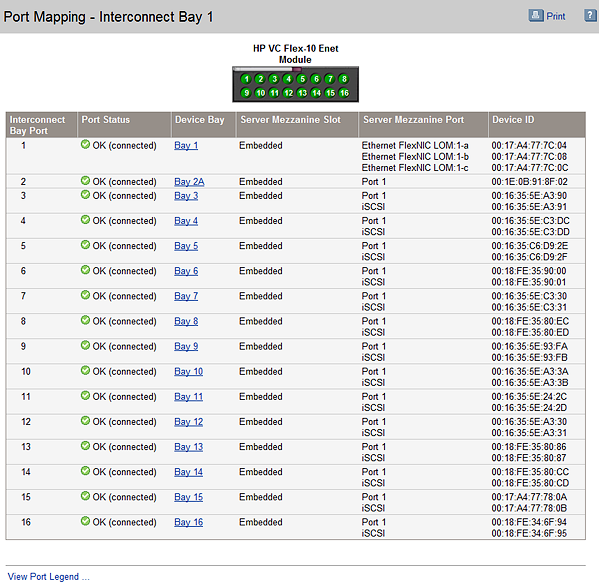This screenshot has width=599, height=584.
Task: Click OK status icon for port 16 row
Action: click(x=86, y=521)
